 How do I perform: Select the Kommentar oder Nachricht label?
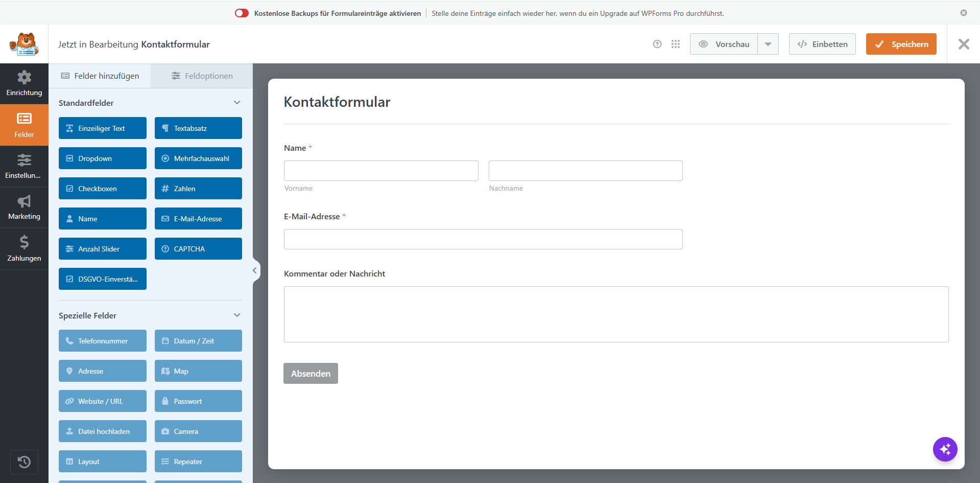334,274
